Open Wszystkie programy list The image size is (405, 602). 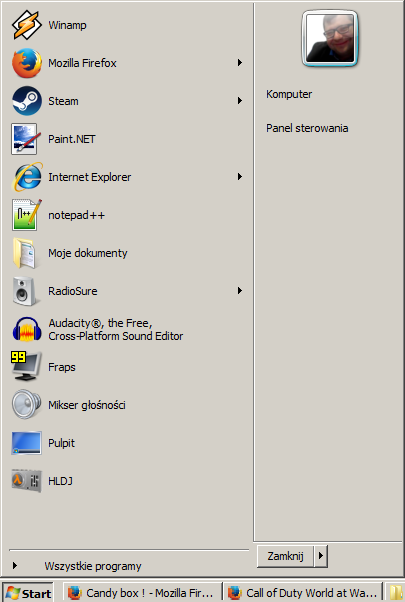pyautogui.click(x=93, y=566)
